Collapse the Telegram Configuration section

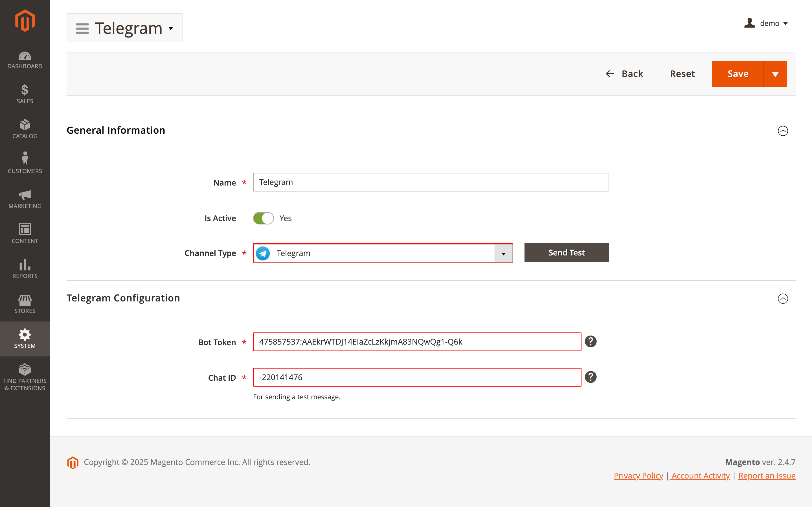(x=783, y=299)
